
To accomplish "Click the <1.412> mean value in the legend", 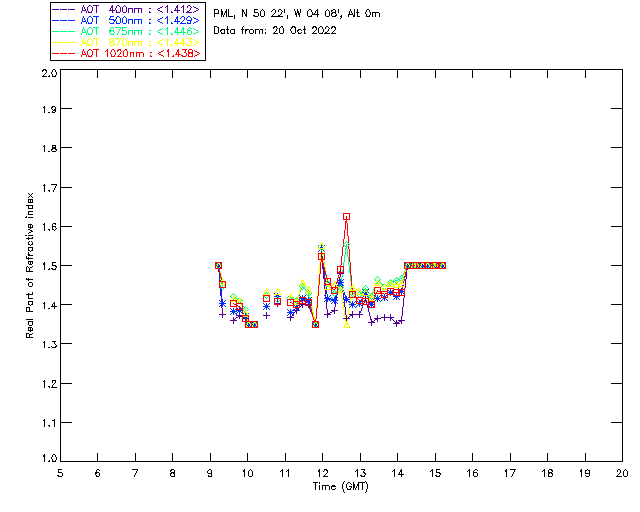I will point(178,9).
